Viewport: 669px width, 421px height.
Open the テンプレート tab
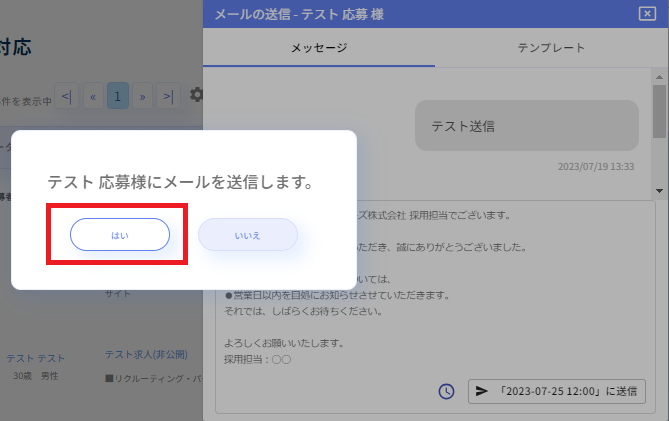[551, 47]
